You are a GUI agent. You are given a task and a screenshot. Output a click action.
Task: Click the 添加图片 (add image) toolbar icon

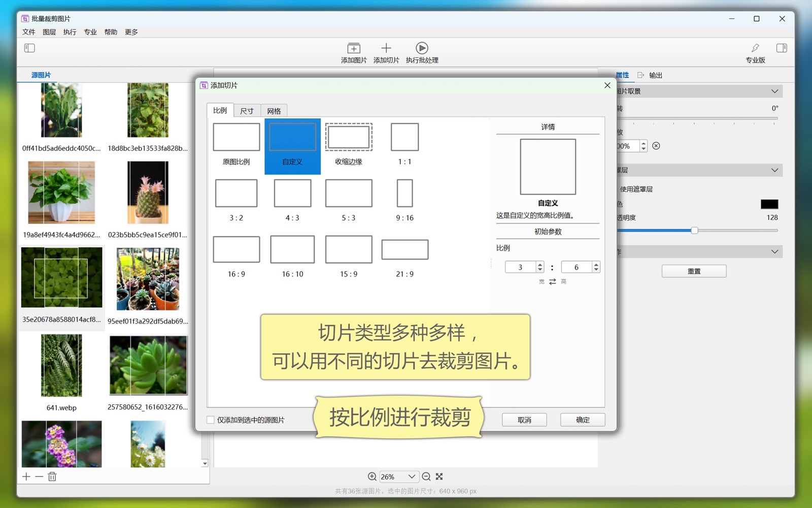tap(354, 49)
